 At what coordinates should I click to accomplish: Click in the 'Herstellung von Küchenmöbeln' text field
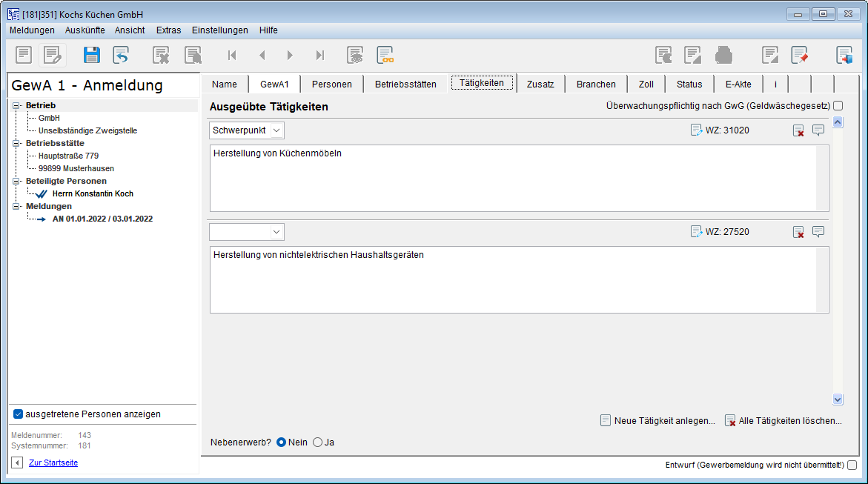click(511, 178)
